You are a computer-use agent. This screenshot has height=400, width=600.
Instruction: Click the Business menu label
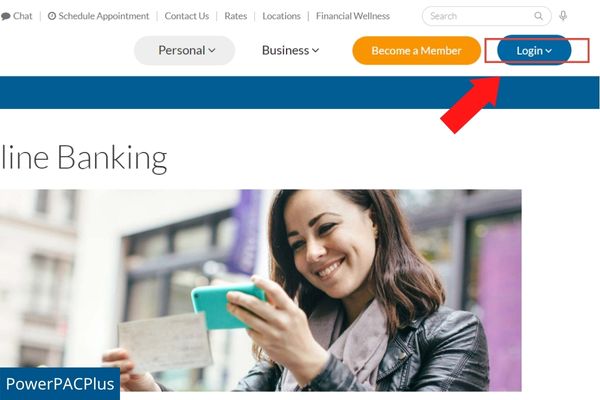click(285, 50)
